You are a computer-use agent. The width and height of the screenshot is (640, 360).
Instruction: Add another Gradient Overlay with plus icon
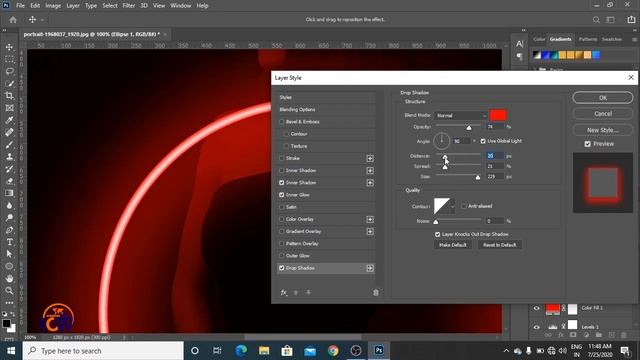[370, 231]
